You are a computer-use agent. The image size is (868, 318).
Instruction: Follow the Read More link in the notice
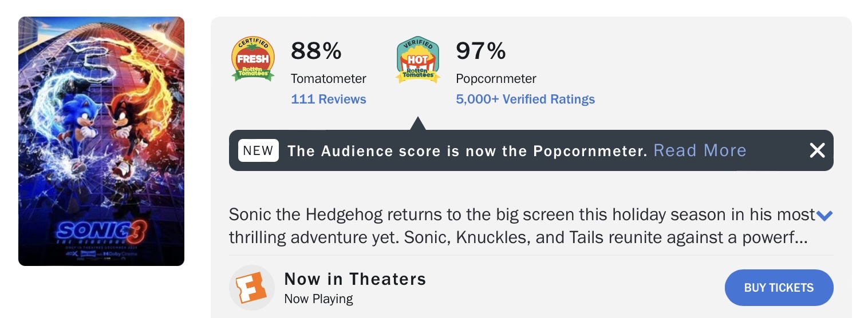[700, 150]
